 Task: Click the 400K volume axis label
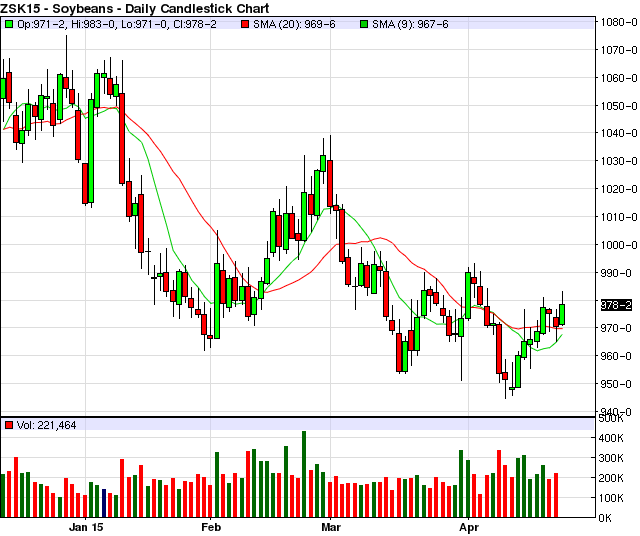click(611, 438)
